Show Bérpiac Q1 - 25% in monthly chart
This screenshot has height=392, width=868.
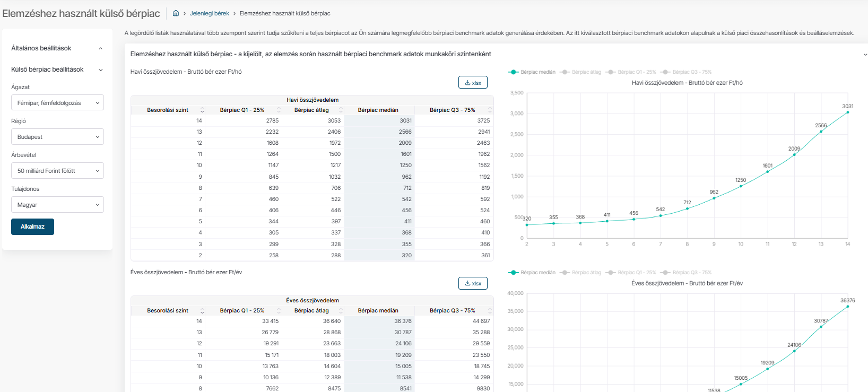[631, 72]
